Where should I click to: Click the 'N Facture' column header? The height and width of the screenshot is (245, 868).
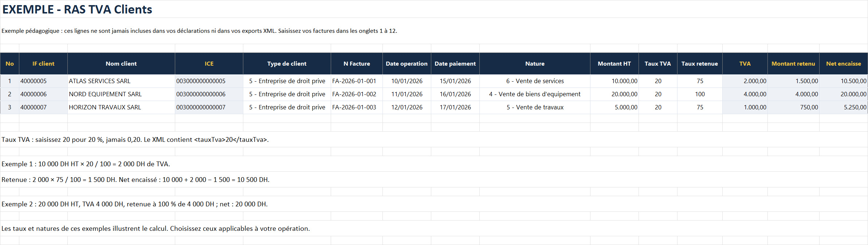357,63
